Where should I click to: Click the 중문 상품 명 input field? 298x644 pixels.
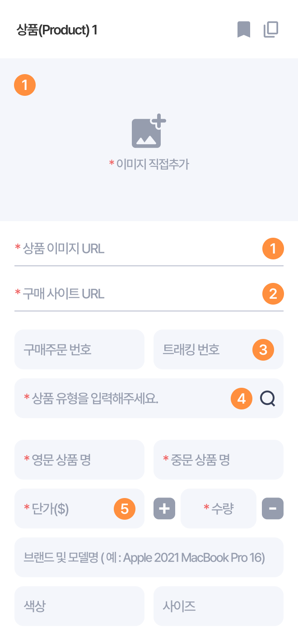(x=219, y=460)
